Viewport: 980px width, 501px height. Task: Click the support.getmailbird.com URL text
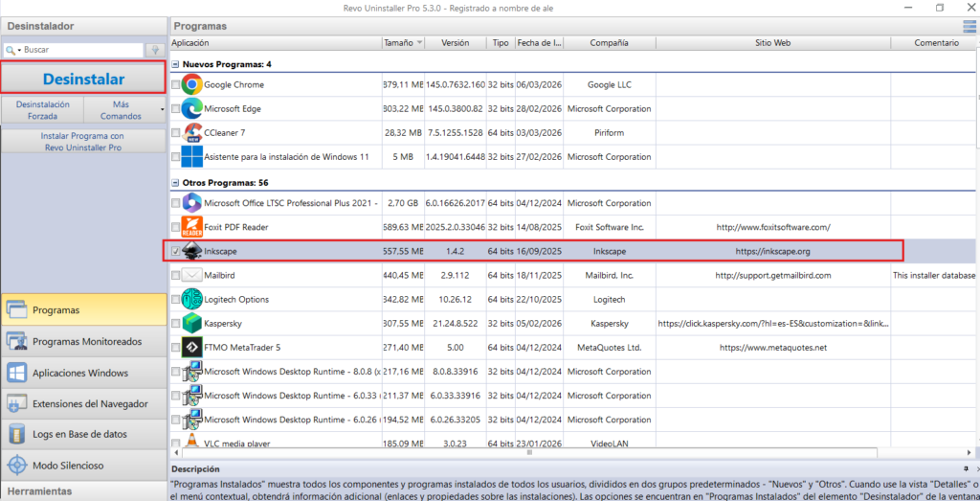(773, 275)
